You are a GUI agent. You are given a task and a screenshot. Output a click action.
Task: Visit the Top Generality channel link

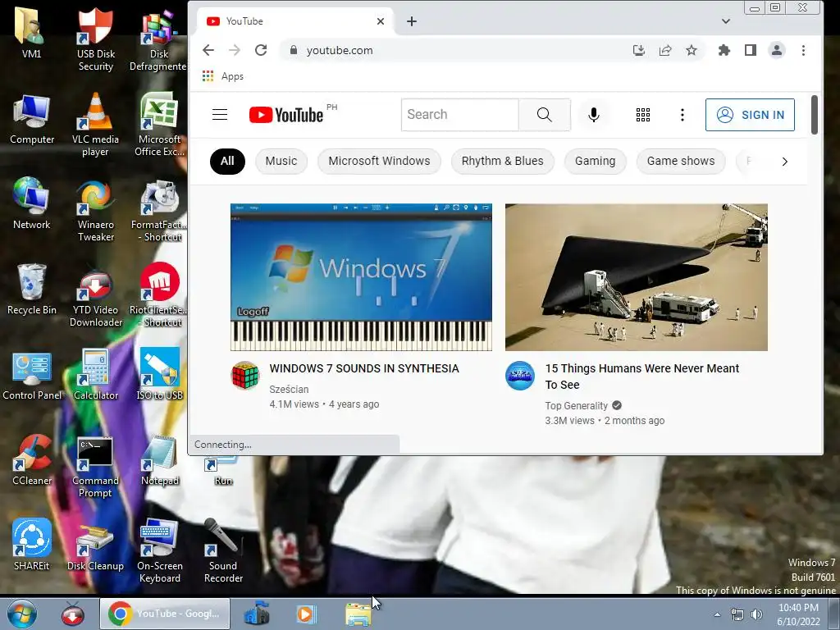(x=577, y=405)
